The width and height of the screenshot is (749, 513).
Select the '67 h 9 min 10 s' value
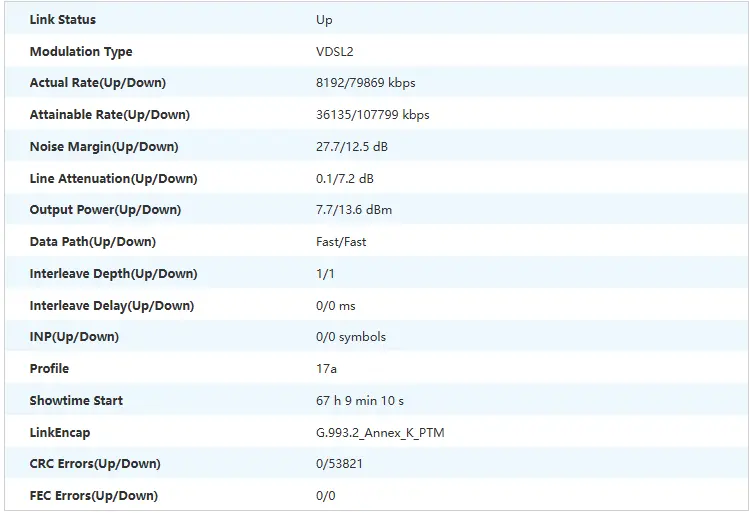coord(360,401)
